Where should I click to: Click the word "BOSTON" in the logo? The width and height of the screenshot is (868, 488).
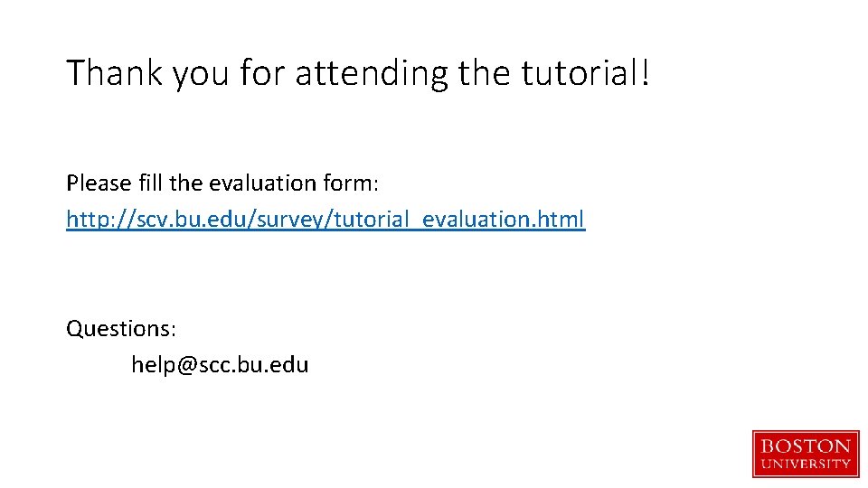[806, 446]
